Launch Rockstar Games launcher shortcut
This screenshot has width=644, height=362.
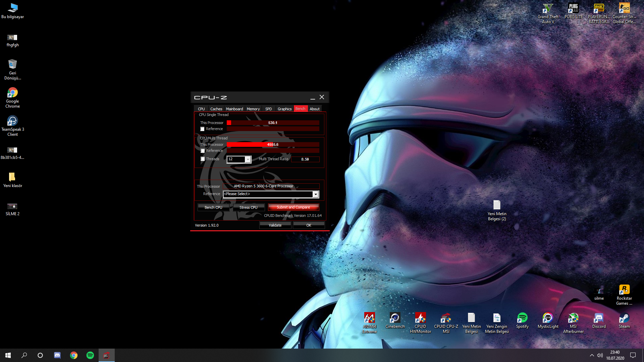coord(624,295)
